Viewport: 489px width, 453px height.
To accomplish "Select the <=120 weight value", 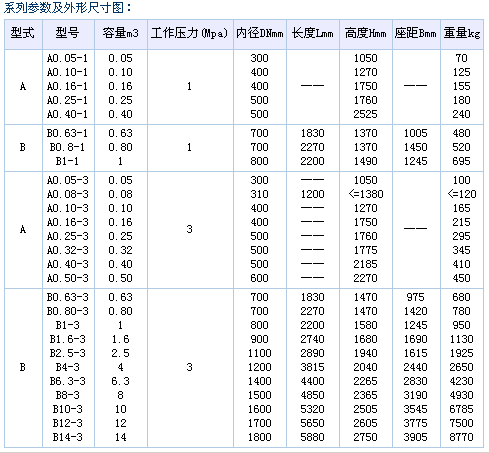I will point(462,194).
